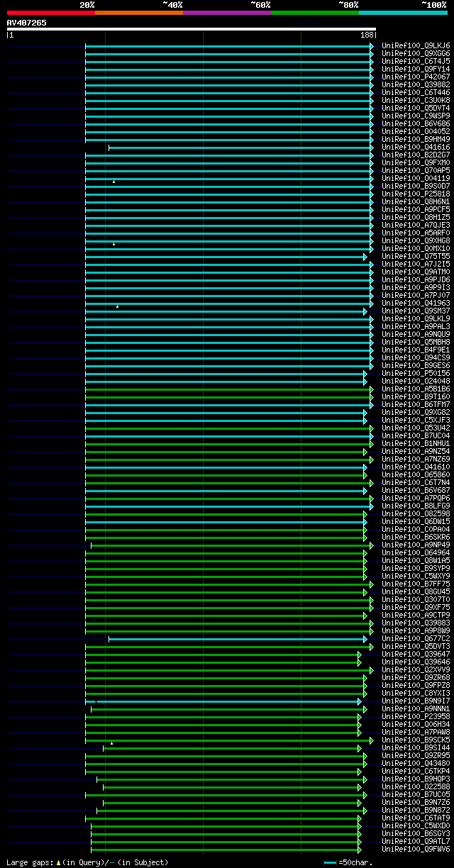Screen dimensions: 454x868
Task: Open hit UniRef100_P42067
Action: click(416, 77)
